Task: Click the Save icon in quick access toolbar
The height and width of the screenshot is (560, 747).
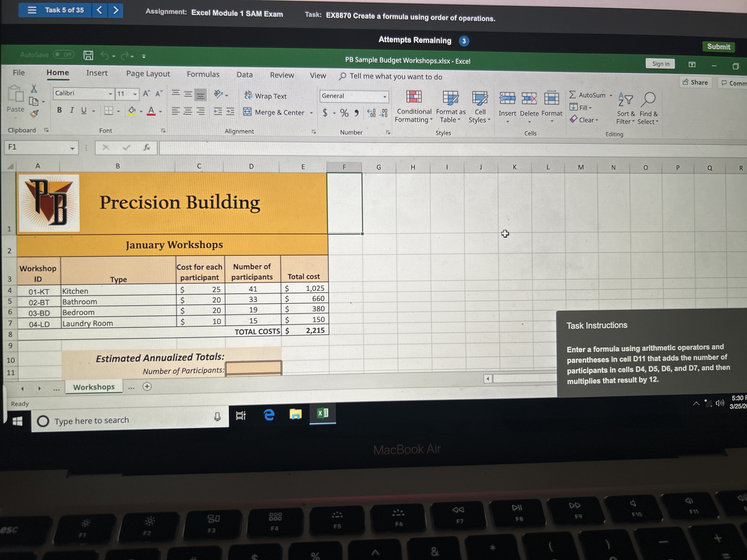Action: pos(89,55)
